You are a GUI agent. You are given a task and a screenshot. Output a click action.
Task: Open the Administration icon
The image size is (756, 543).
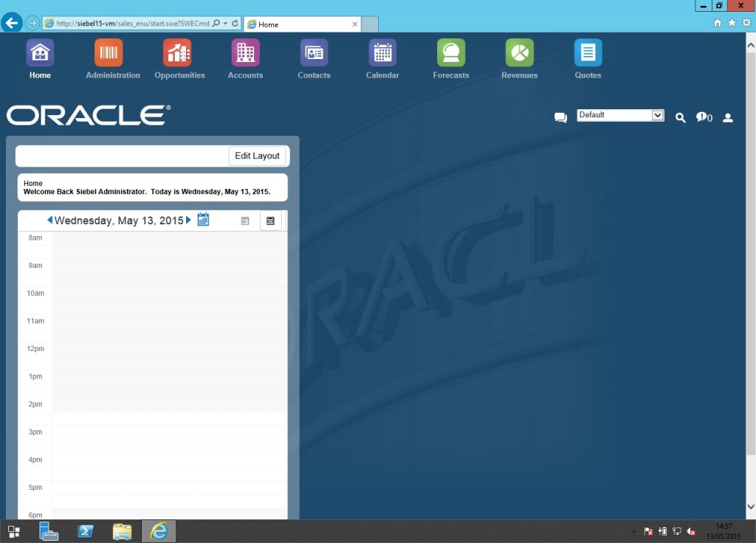tap(109, 52)
